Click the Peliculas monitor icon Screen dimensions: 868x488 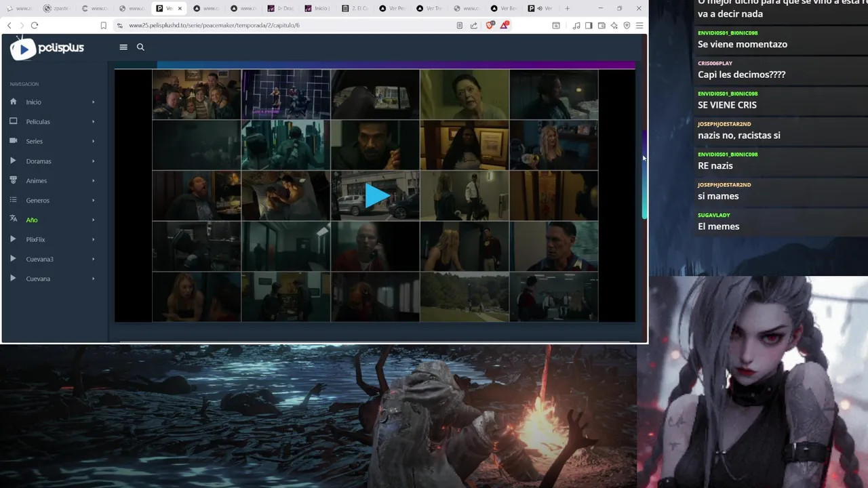coord(13,121)
